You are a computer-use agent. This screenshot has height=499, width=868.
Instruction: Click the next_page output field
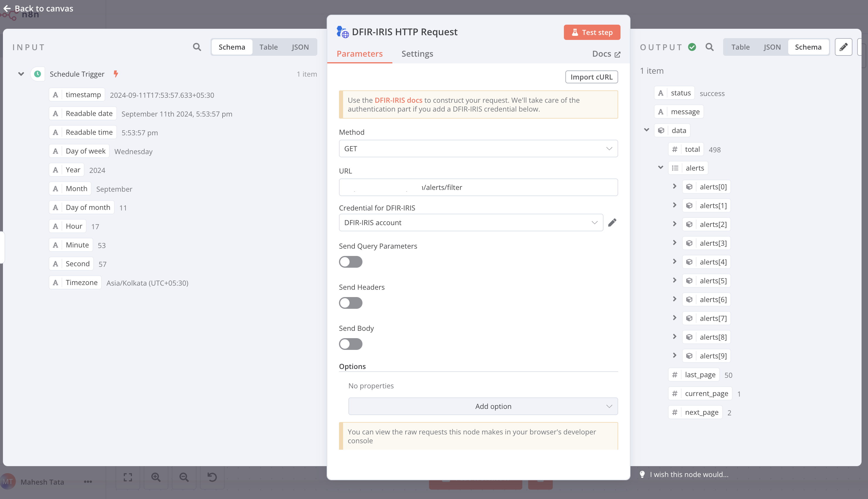pos(695,412)
